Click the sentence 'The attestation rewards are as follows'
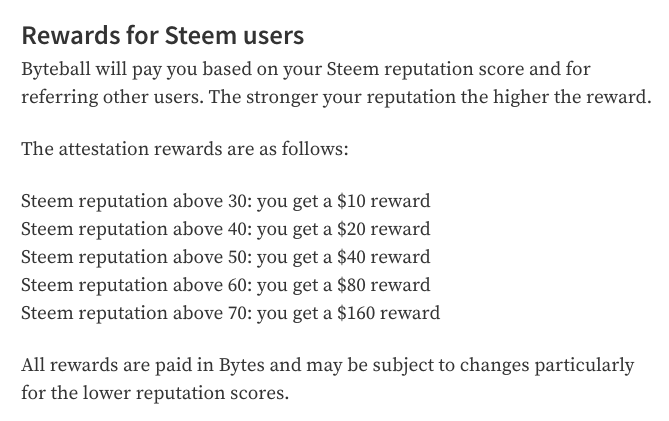 [x=185, y=149]
